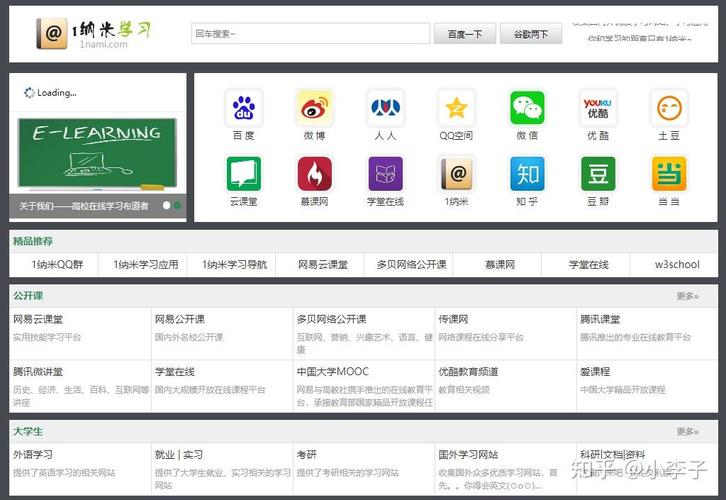Open the 慕课网 flame icon

(x=314, y=174)
